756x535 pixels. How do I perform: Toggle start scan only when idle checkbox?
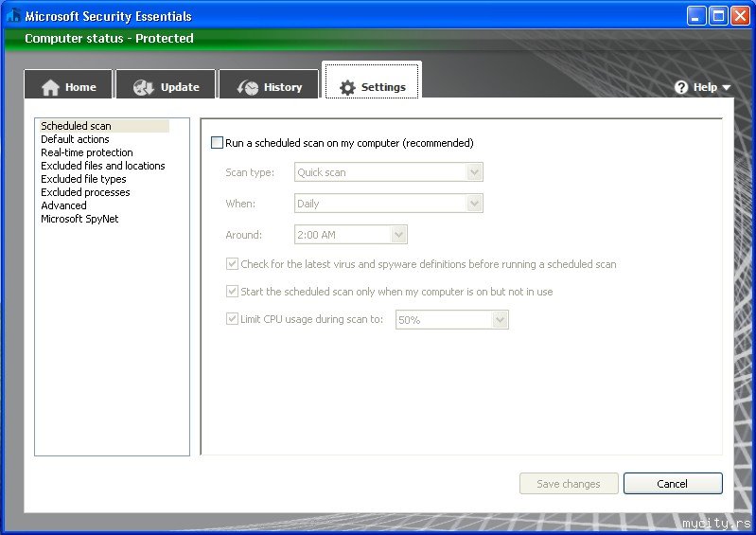[232, 292]
